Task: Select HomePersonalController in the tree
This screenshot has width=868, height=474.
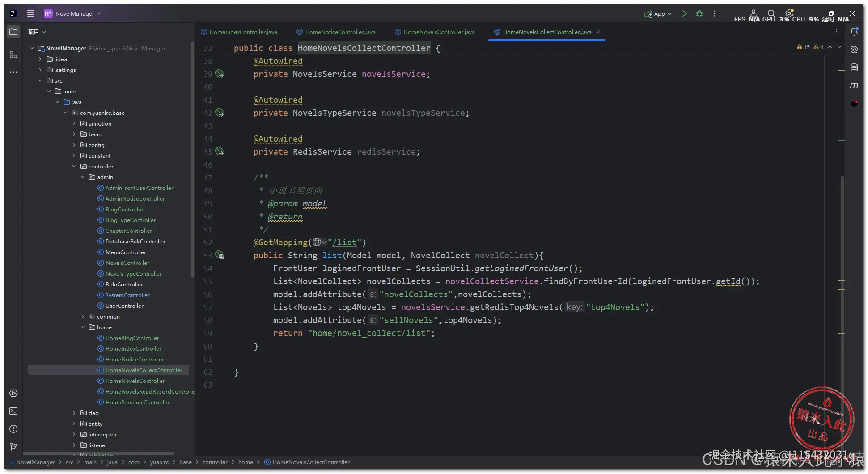Action: click(x=137, y=402)
